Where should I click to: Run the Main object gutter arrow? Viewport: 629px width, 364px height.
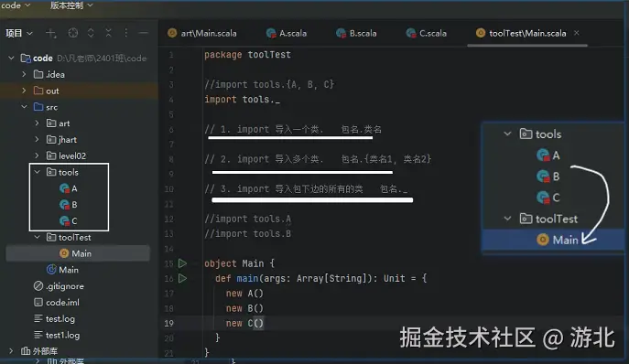(x=182, y=263)
